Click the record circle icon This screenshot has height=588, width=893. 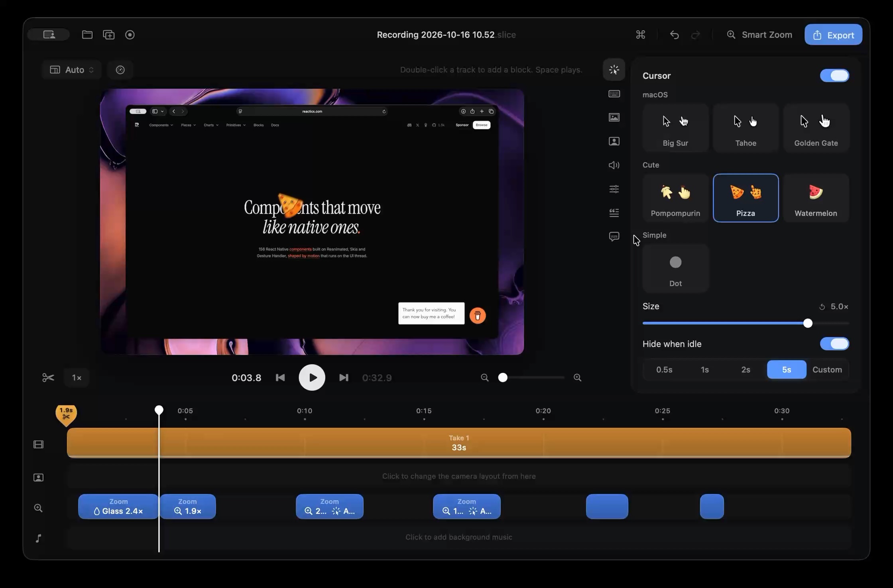[x=130, y=35]
